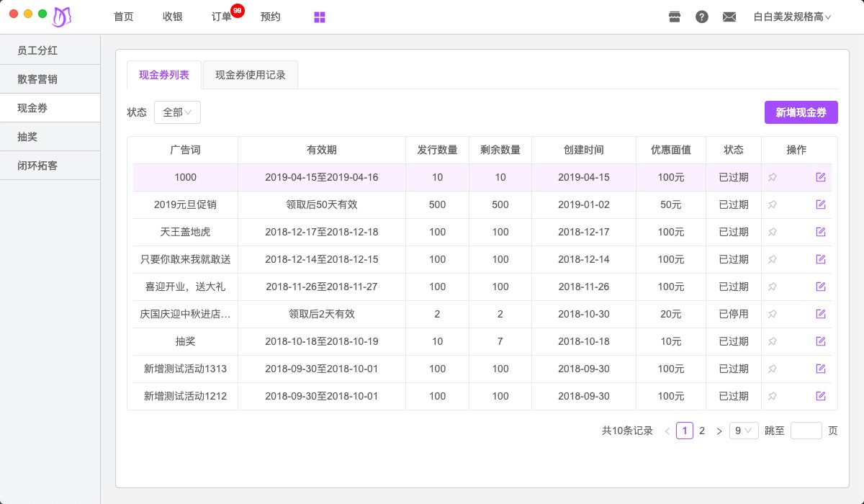Viewport: 864px width, 504px height.
Task: Pin the 1000 coupon row
Action: tap(773, 177)
